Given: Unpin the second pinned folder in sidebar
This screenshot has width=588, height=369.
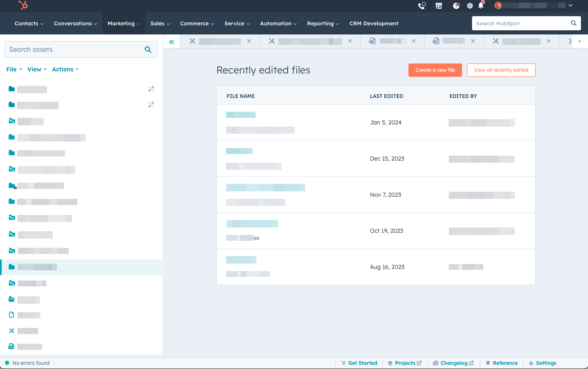Looking at the screenshot, I should click(151, 105).
